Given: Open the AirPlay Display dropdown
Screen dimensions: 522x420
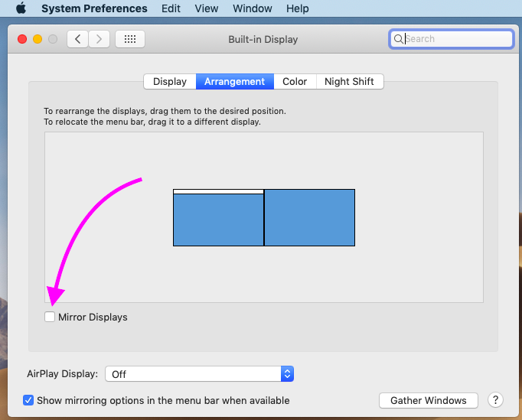Looking at the screenshot, I should click(200, 374).
